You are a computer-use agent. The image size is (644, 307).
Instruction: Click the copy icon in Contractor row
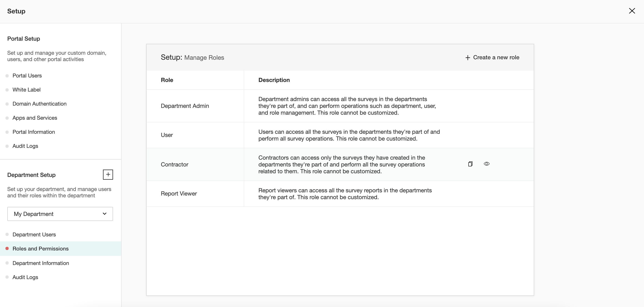470,164
